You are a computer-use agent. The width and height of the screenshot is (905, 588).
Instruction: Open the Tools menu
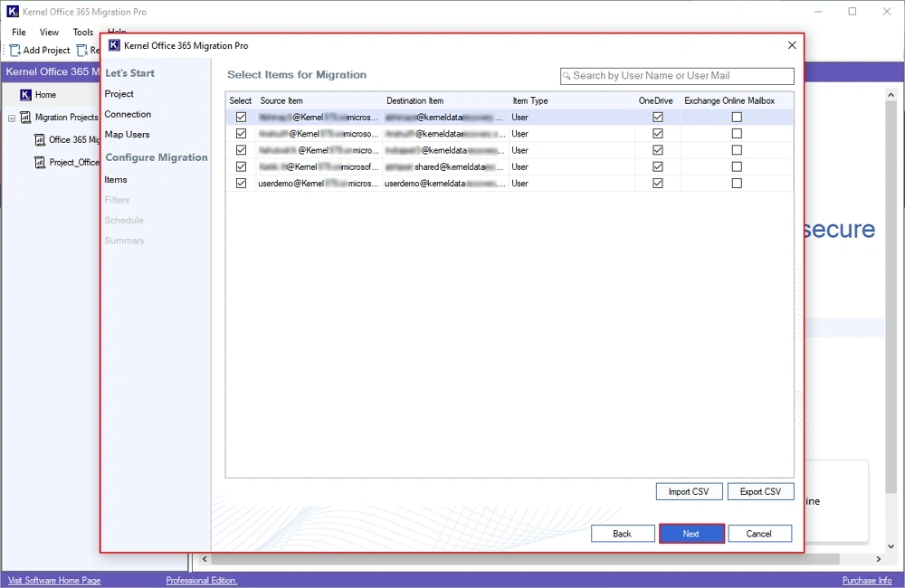[82, 33]
